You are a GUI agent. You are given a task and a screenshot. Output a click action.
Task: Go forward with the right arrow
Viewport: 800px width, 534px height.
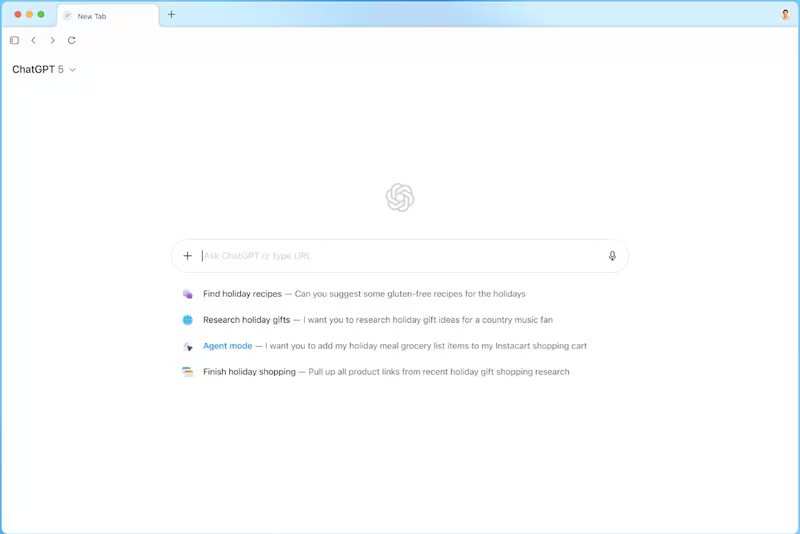(x=53, y=40)
